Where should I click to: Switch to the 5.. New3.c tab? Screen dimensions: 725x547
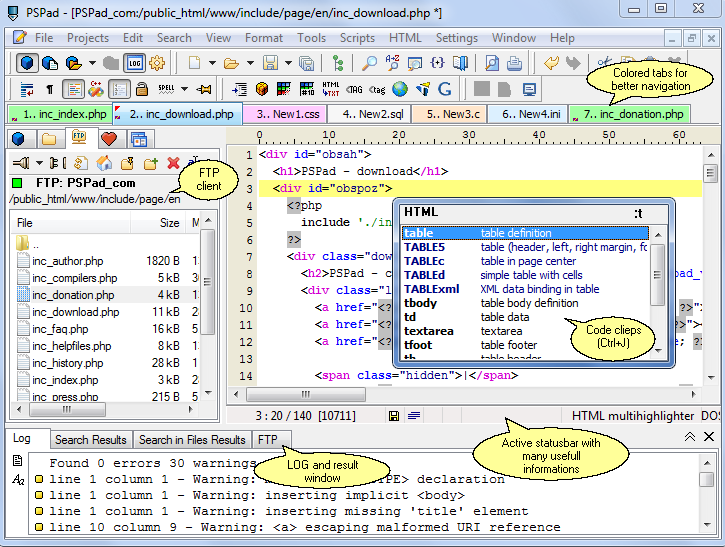coord(449,114)
